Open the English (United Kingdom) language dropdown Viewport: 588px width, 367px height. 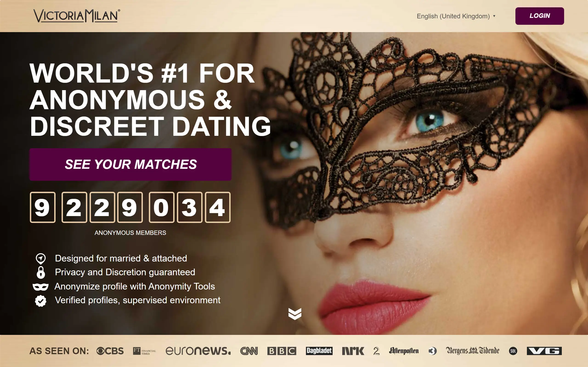pyautogui.click(x=456, y=16)
